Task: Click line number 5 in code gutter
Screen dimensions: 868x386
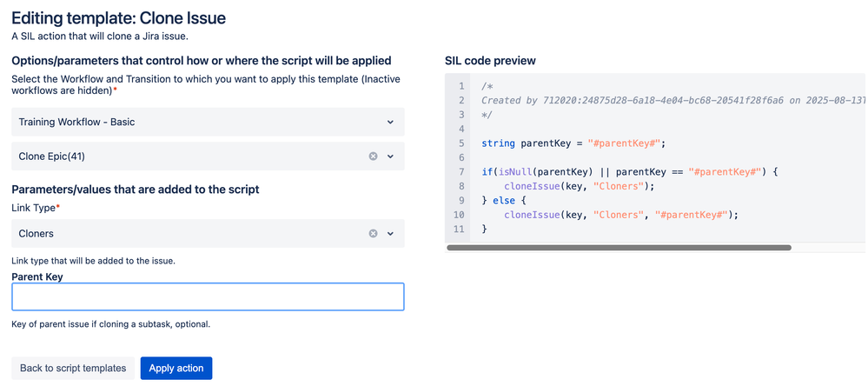Action: point(461,143)
